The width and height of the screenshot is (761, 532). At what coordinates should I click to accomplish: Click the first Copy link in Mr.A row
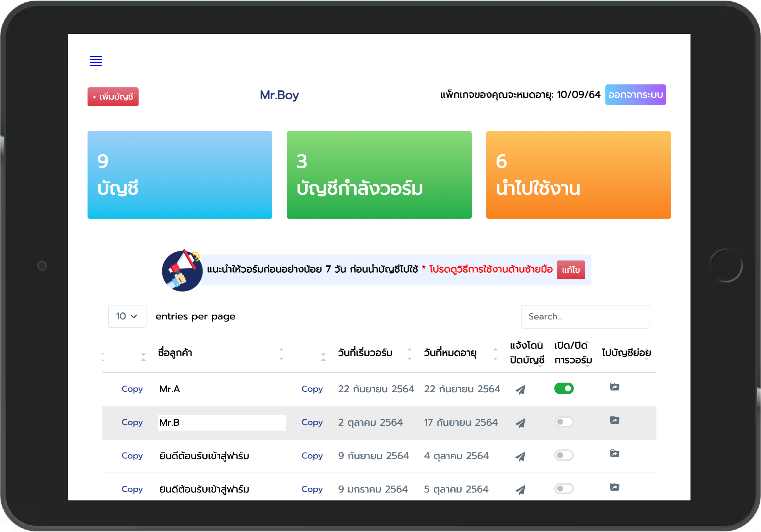[x=132, y=389]
